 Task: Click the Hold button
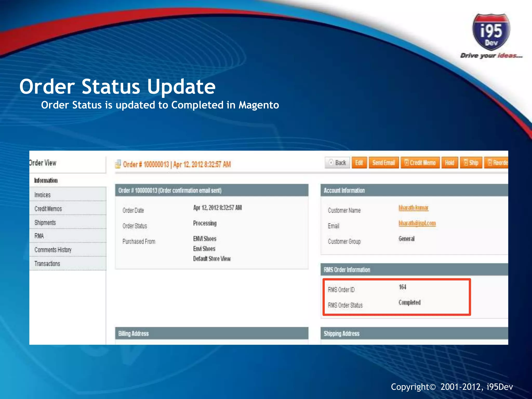pos(450,163)
